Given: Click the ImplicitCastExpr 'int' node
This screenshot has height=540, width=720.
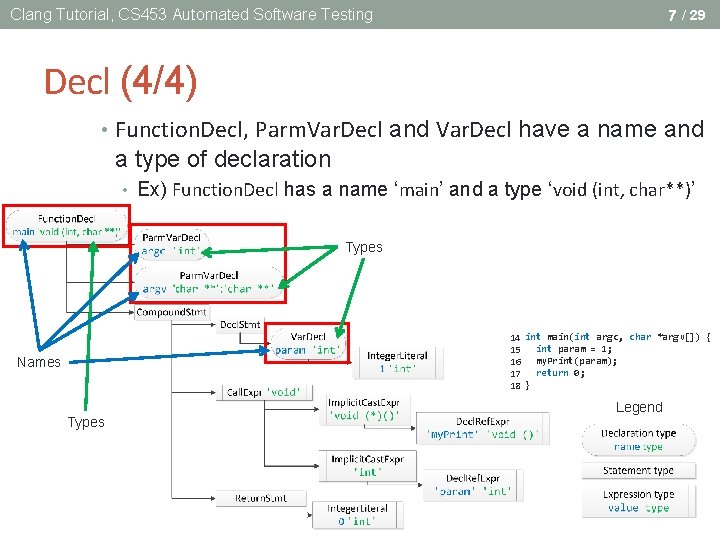Looking at the screenshot, I should [x=367, y=465].
